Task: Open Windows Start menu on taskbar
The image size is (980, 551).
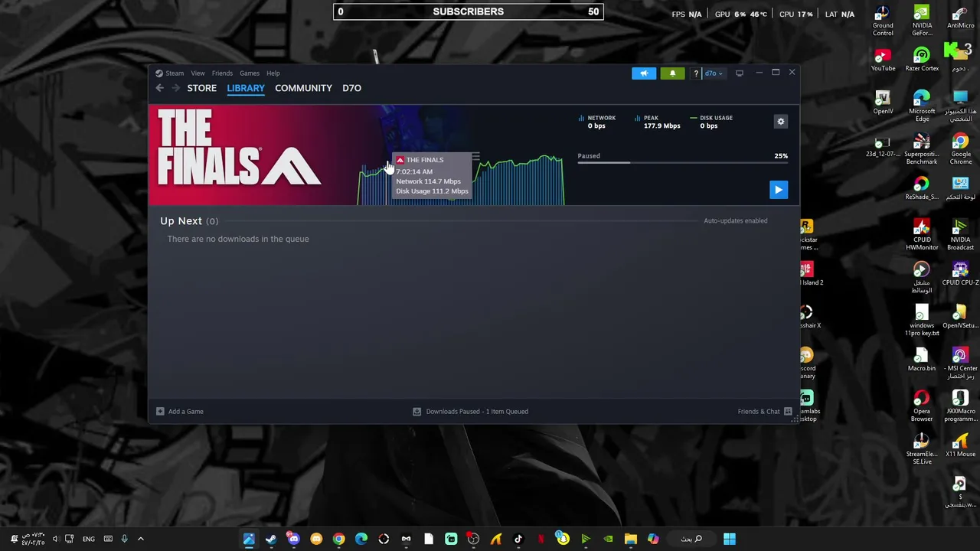Action: click(730, 539)
